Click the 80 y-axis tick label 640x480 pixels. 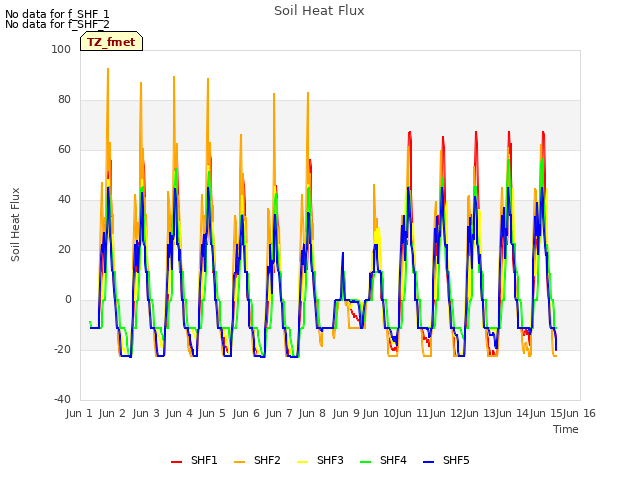pyautogui.click(x=64, y=100)
